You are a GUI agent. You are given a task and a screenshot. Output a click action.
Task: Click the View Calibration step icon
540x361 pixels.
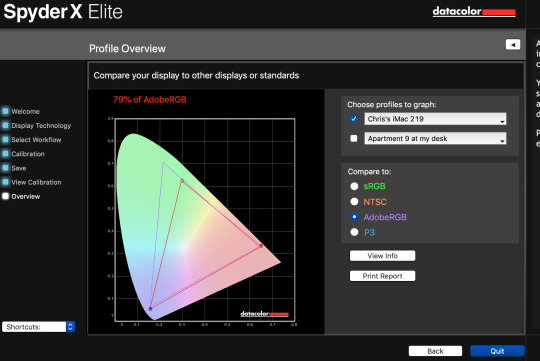5,182
